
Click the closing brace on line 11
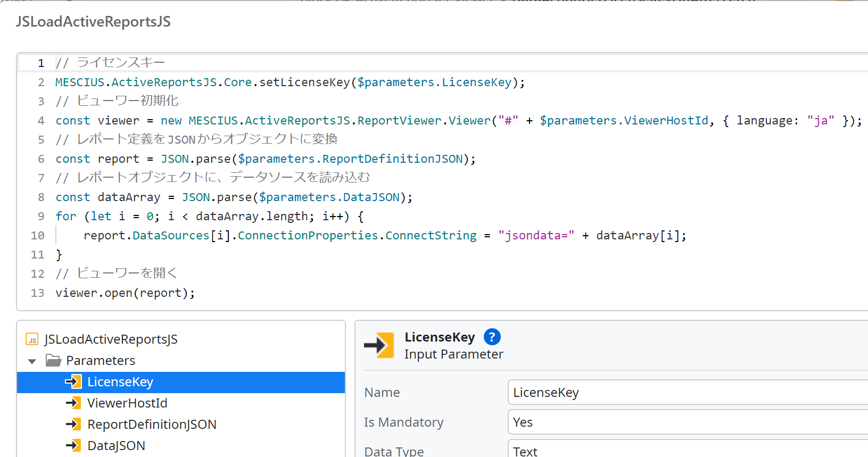pyautogui.click(x=59, y=255)
